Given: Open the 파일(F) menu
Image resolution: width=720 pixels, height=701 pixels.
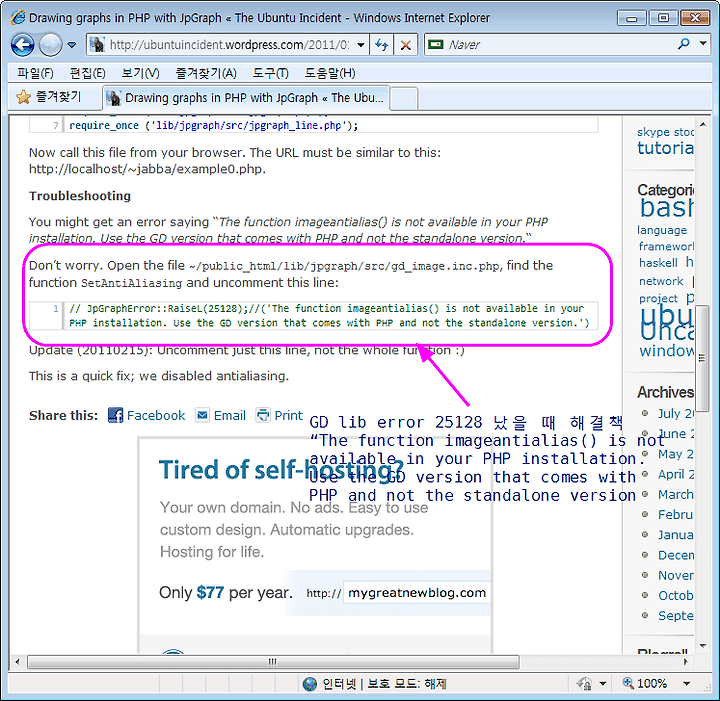Looking at the screenshot, I should pyautogui.click(x=35, y=73).
